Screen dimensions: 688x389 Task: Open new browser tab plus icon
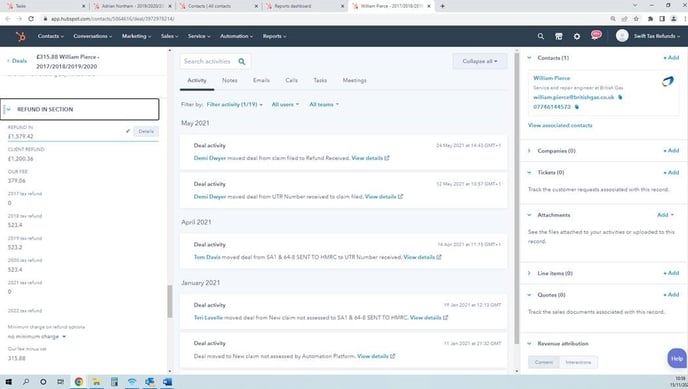(x=442, y=6)
